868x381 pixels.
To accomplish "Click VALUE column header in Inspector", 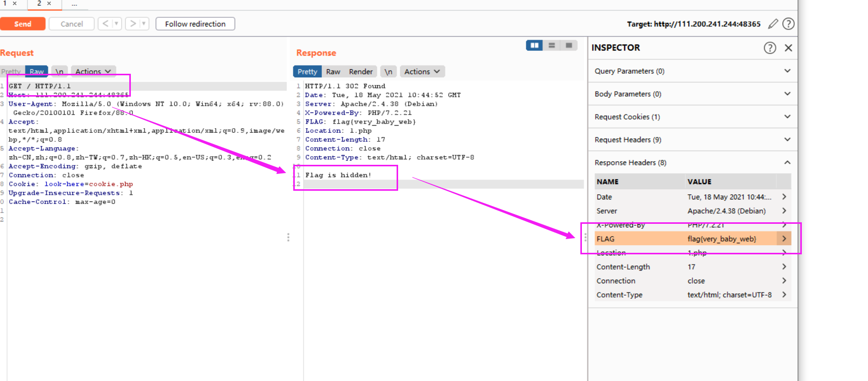I will (699, 182).
